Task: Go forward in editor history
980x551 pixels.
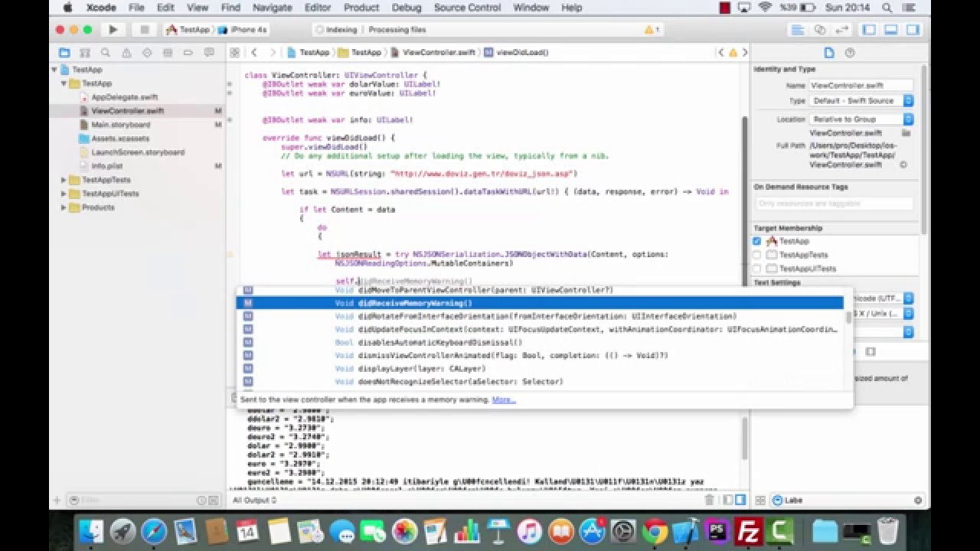Action: pos(273,53)
